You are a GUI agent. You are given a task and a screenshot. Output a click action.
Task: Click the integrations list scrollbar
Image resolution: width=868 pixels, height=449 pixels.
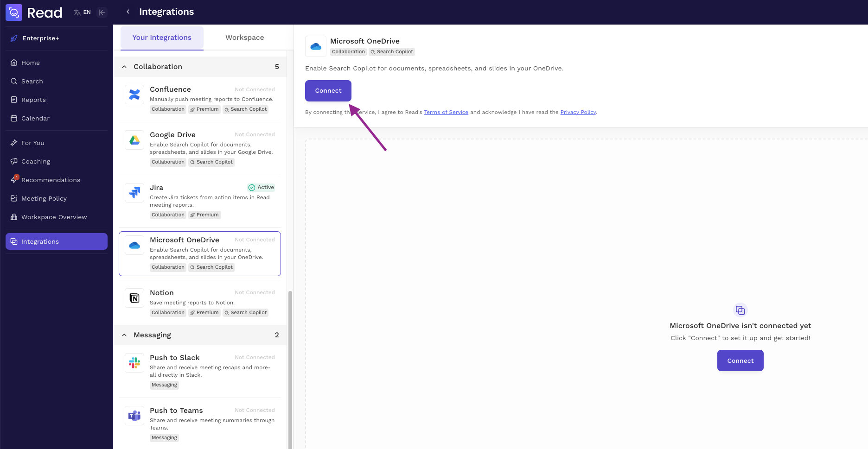click(x=290, y=370)
